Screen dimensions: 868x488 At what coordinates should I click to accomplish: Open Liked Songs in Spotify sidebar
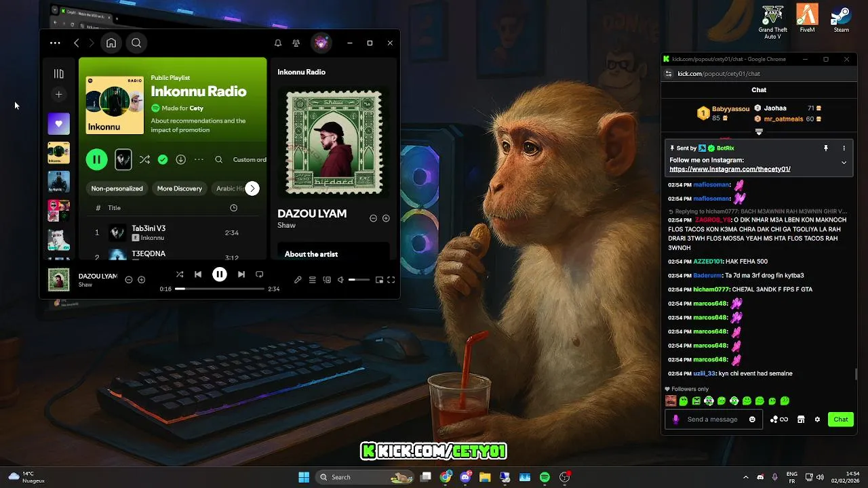[58, 124]
